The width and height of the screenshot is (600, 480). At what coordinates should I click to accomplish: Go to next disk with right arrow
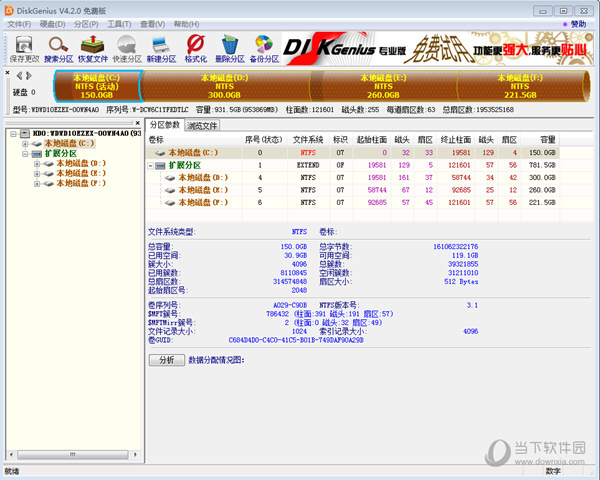tap(29, 76)
